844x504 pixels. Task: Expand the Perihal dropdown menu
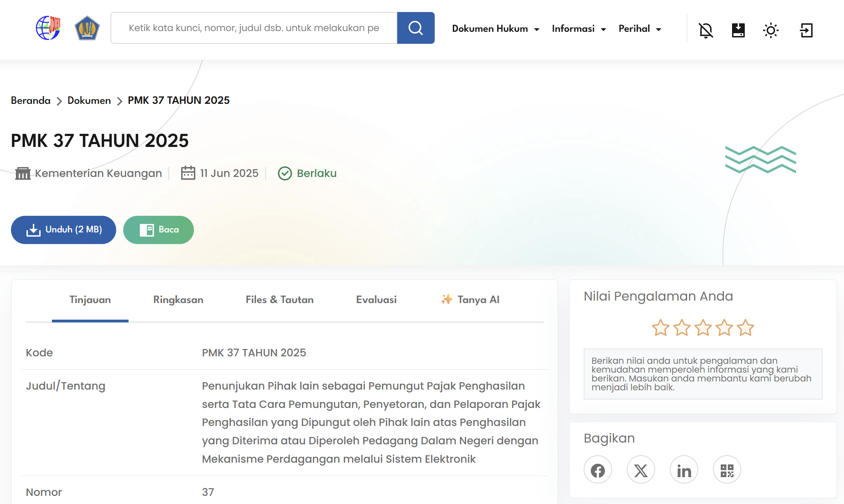pos(640,29)
